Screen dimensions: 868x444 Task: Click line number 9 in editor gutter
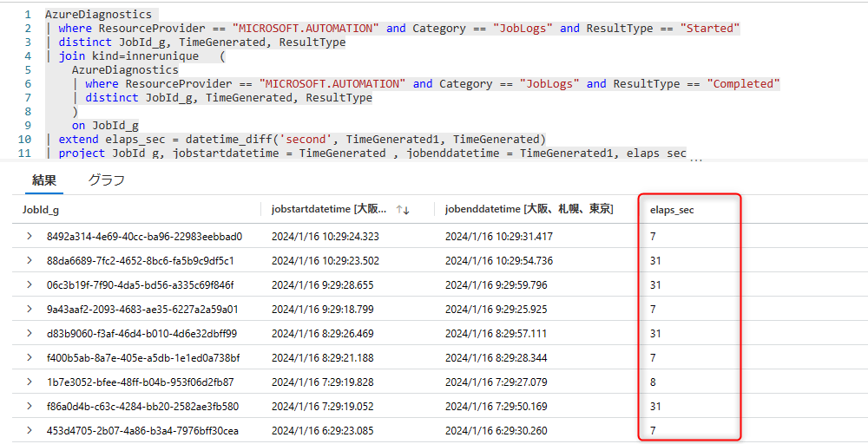pyautogui.click(x=28, y=126)
